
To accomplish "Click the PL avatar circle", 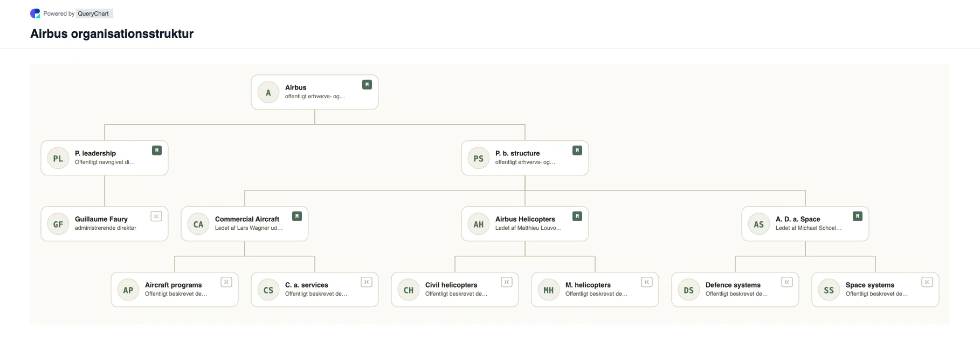I will [x=58, y=159].
